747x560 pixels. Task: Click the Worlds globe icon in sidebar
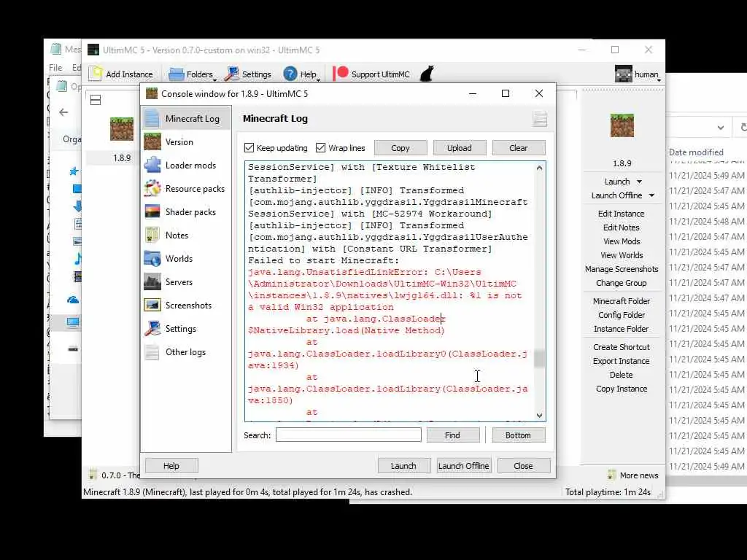(x=152, y=259)
